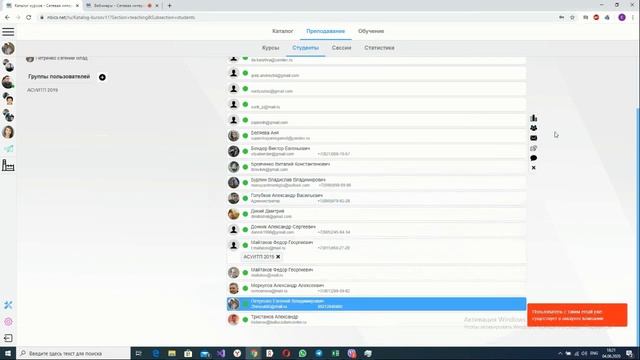Open the browser profile avatar icon
The width and height of the screenshot is (640, 360).
[x=622, y=18]
